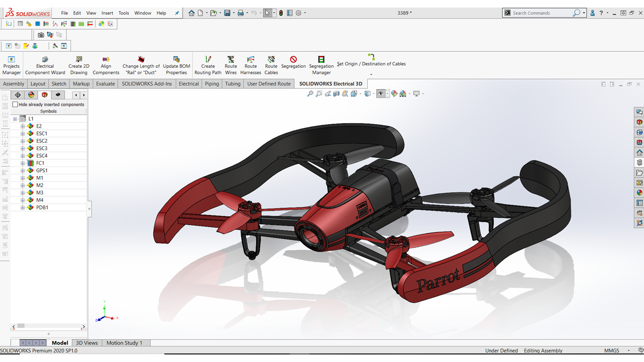The width and height of the screenshot is (644, 362).
Task: Expand the PDB1 component node
Action: (23, 207)
